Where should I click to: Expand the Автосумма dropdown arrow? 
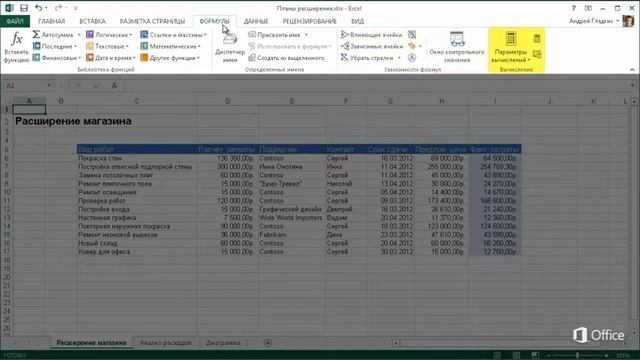point(79,35)
